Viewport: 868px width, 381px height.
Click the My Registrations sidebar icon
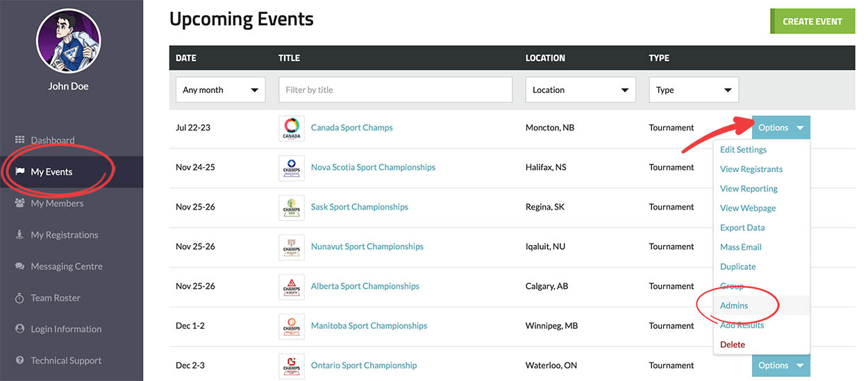click(19, 235)
